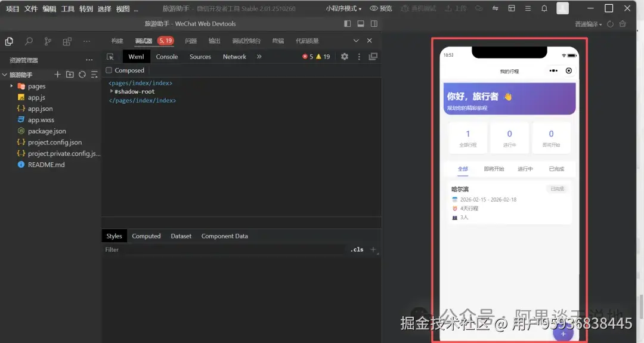Create a new folder in 旅游助手 project
Screen dimensions: 644x343
click(70, 75)
